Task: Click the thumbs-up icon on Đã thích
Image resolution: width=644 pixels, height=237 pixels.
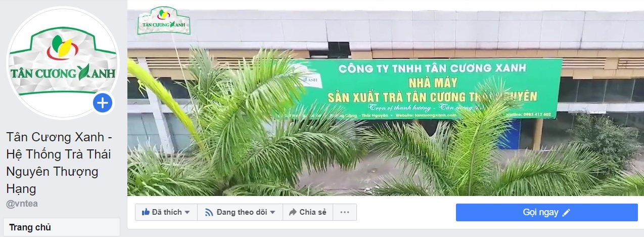Action: pyautogui.click(x=146, y=212)
